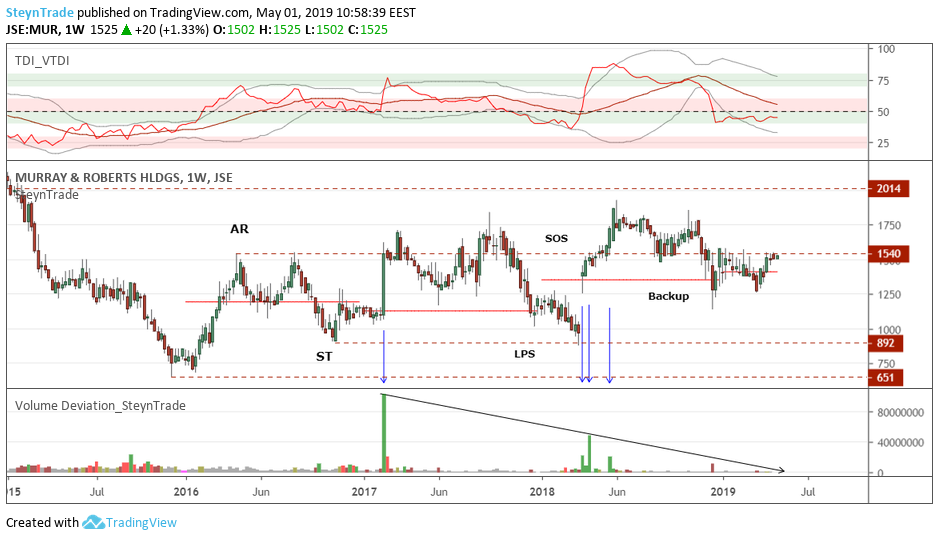Screen dimensions: 939x540
Task: Open the TradingView footer link
Action: coord(141,523)
